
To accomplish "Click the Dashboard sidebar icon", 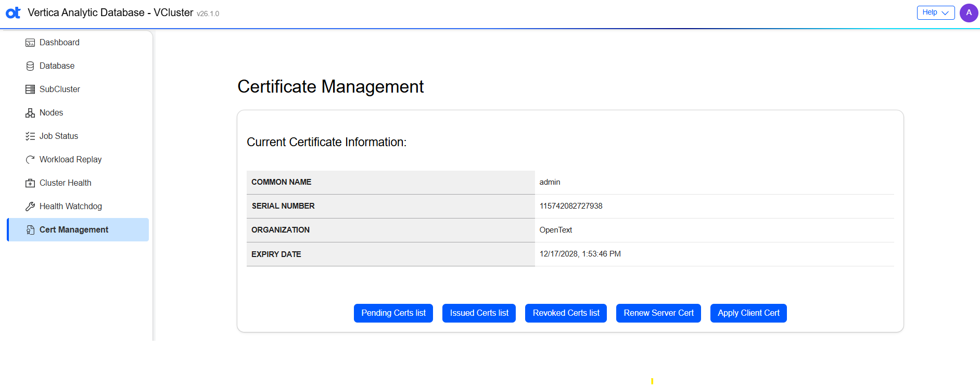I will 30,43.
